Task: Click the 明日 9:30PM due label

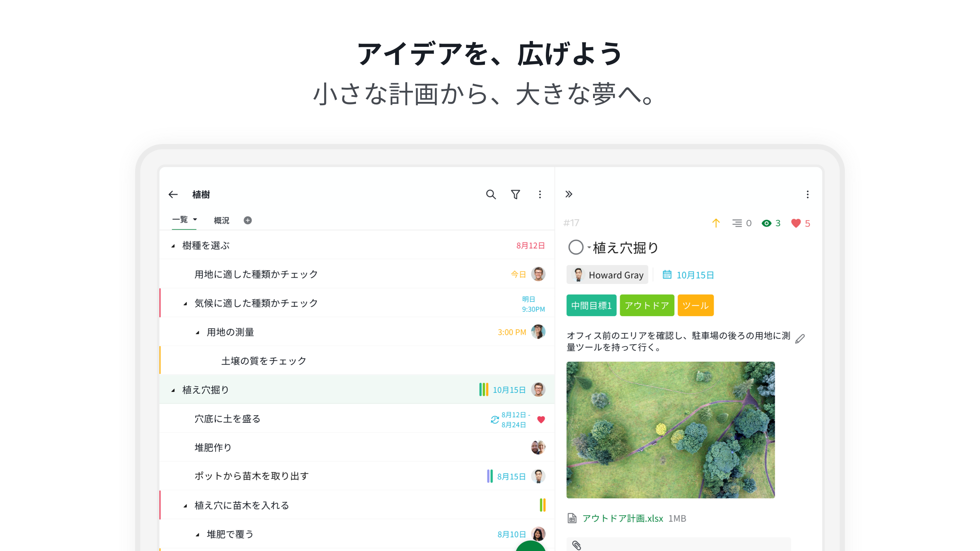Action: coord(533,304)
